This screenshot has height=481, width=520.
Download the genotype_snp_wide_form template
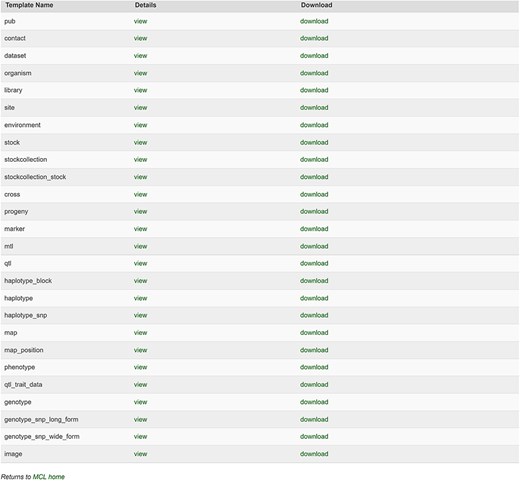pyautogui.click(x=314, y=437)
